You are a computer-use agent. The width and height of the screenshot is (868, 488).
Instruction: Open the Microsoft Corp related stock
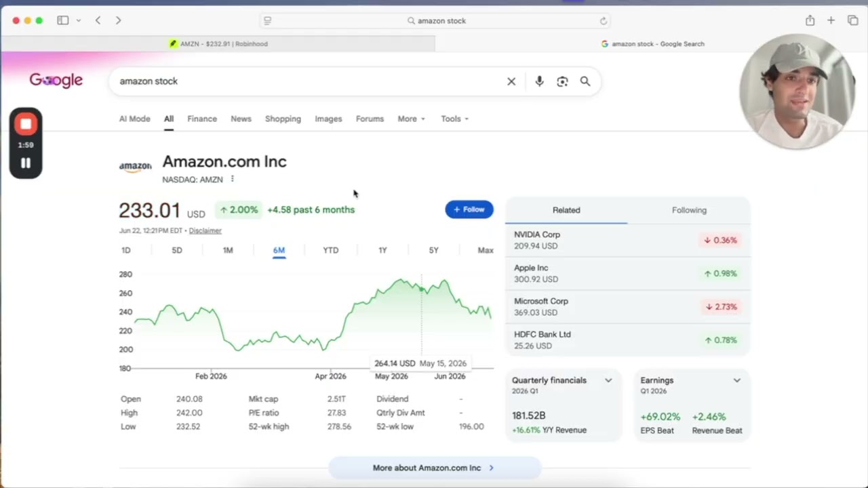(x=628, y=306)
